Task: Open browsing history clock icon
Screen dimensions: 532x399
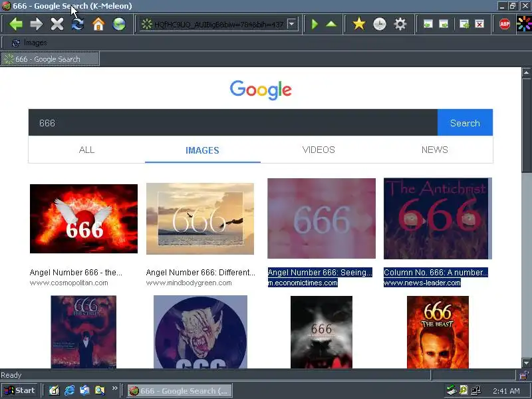Action: coord(379,24)
